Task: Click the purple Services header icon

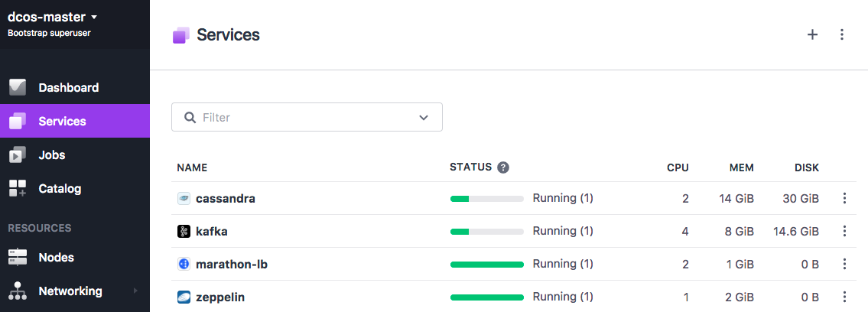Action: (181, 35)
